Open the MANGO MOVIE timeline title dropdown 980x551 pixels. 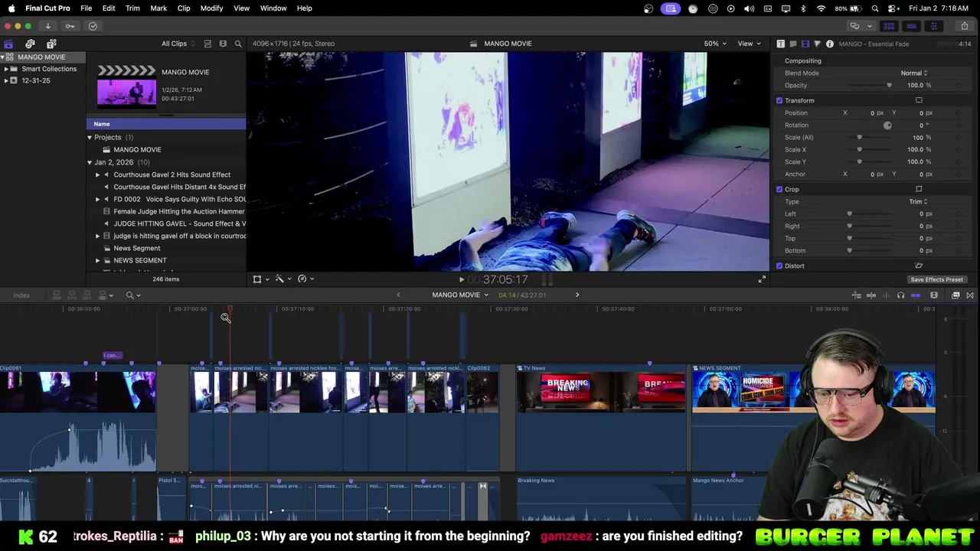pos(460,295)
